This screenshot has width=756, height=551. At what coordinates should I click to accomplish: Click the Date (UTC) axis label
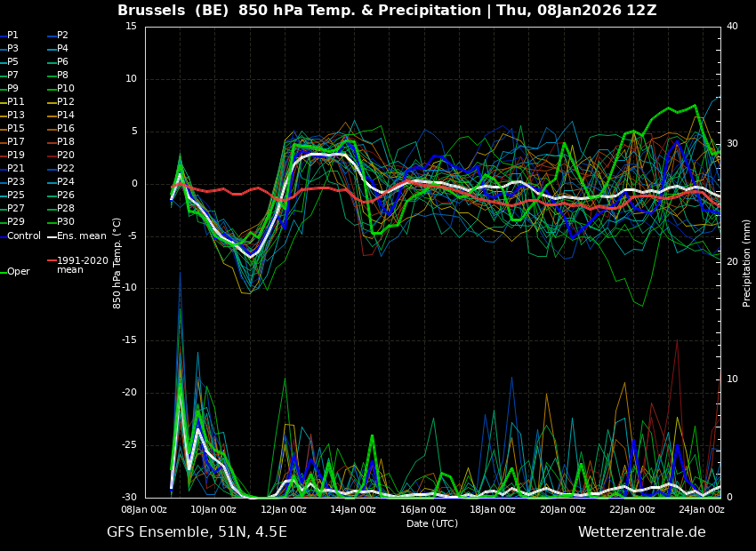[432, 523]
